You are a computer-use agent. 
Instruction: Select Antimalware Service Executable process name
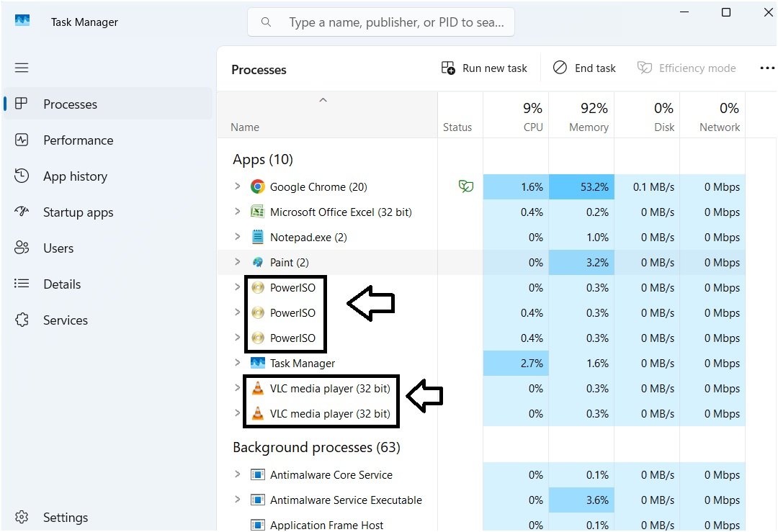pyautogui.click(x=346, y=500)
